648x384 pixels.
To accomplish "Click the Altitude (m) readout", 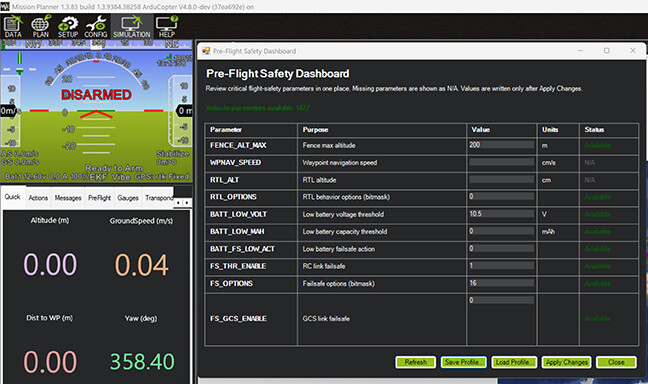I will click(50, 265).
